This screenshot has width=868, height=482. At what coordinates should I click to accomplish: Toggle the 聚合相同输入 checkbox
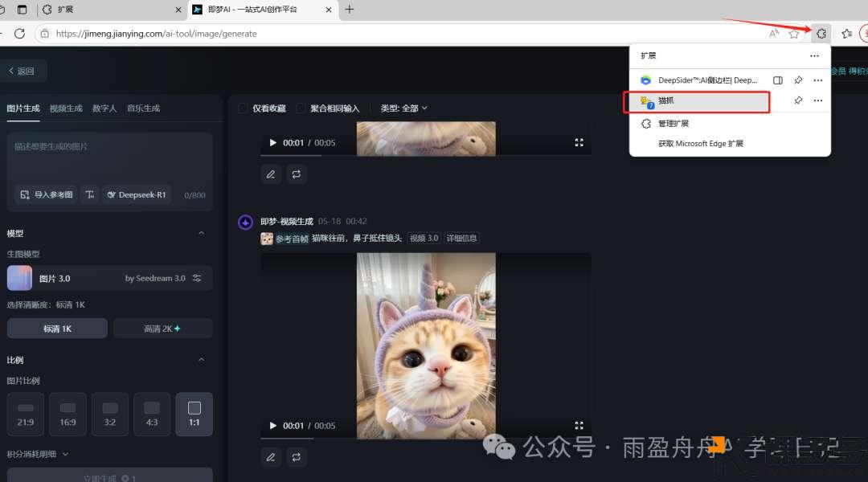(301, 108)
